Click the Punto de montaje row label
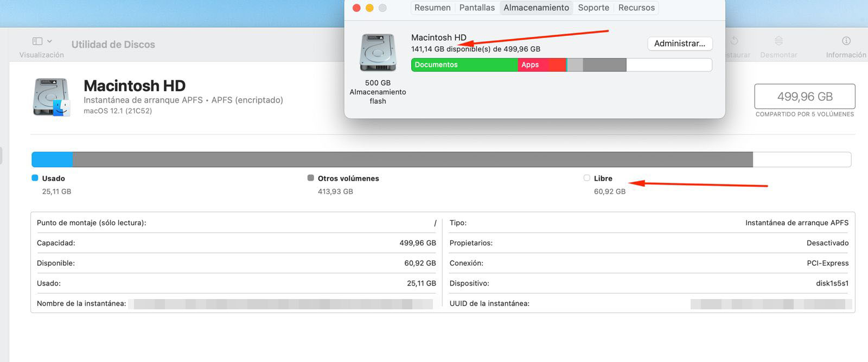Viewport: 868px width, 362px height. click(x=91, y=223)
